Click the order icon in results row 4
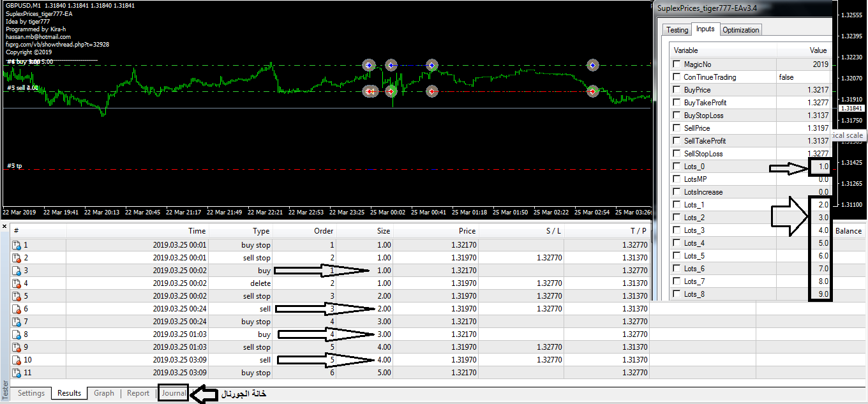 tap(17, 283)
